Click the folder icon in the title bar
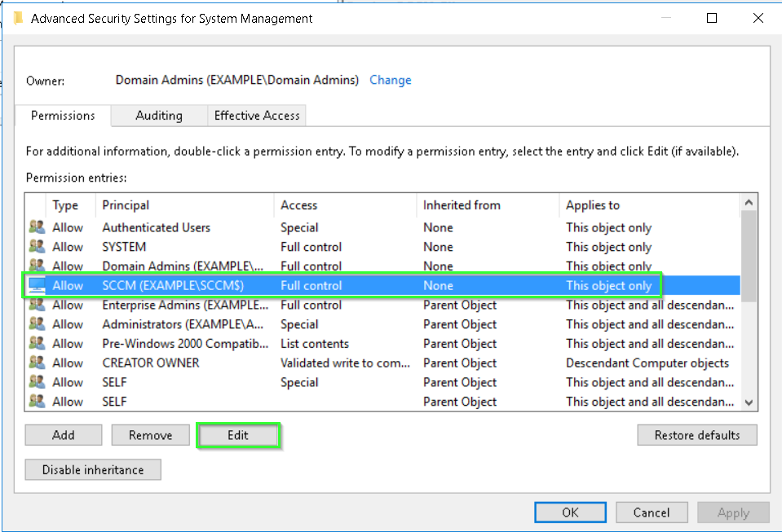 (x=17, y=18)
